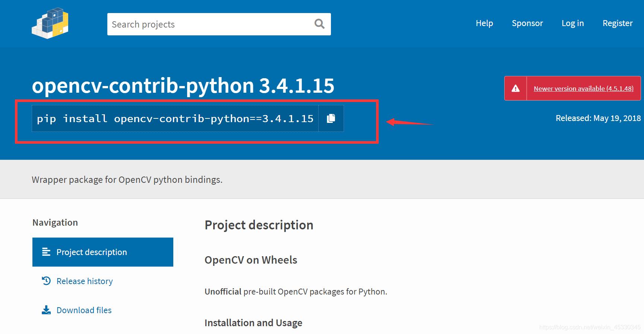Open the Help menu link
Image resolution: width=644 pixels, height=334 pixels.
[x=484, y=23]
